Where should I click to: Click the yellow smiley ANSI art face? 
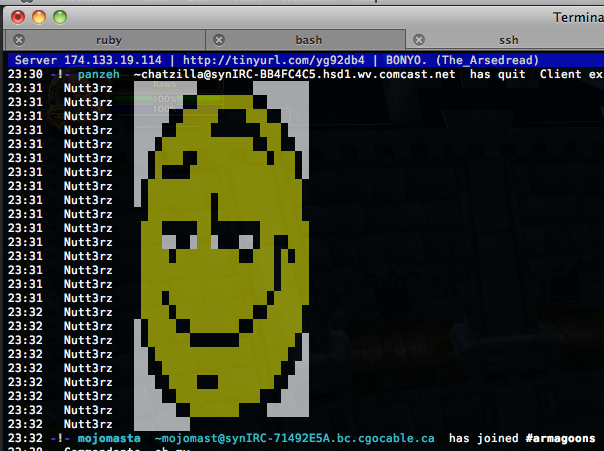[221, 256]
